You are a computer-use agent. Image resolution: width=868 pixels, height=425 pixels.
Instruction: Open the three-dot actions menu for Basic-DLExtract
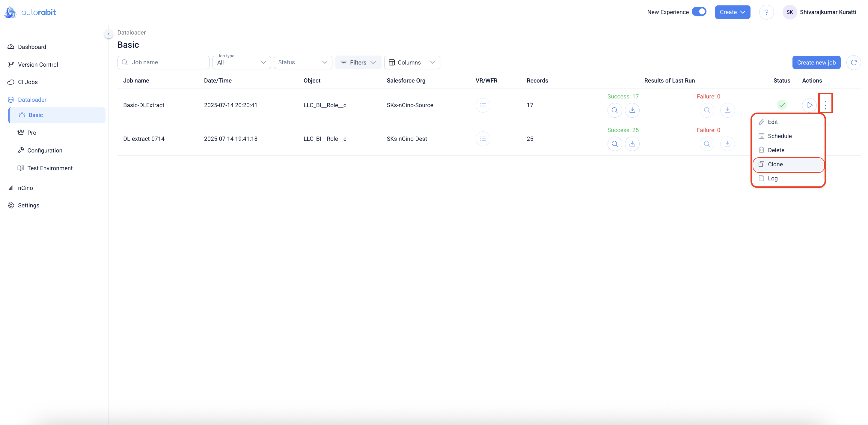(825, 105)
